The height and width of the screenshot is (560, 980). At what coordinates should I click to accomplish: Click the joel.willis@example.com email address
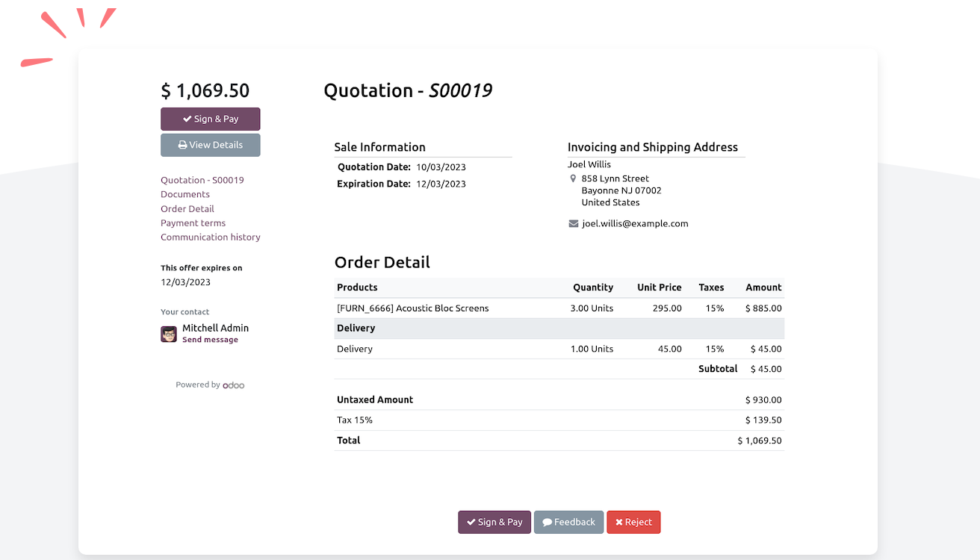pos(635,224)
